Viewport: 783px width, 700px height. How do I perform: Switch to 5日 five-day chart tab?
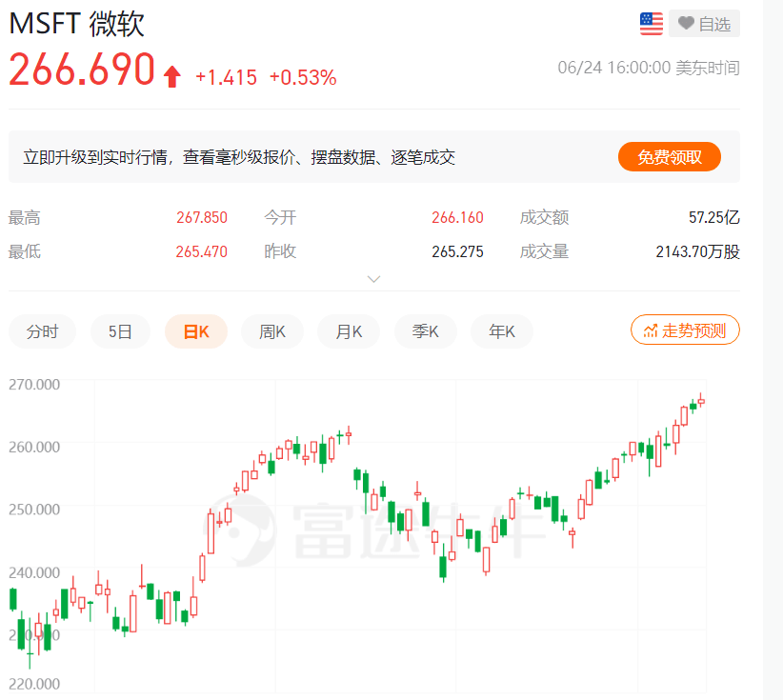point(120,331)
